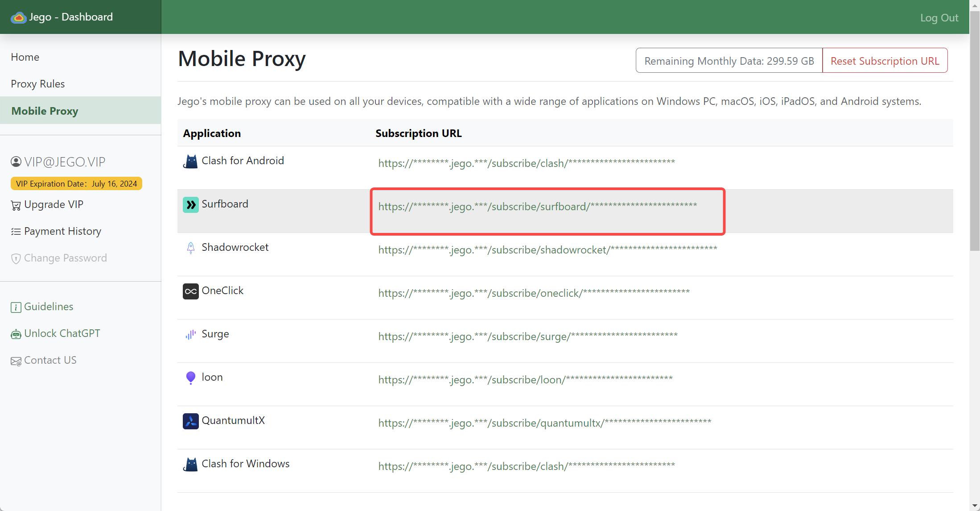
Task: Click the shopping cart icon for Upgrade VIP
Action: 16,205
